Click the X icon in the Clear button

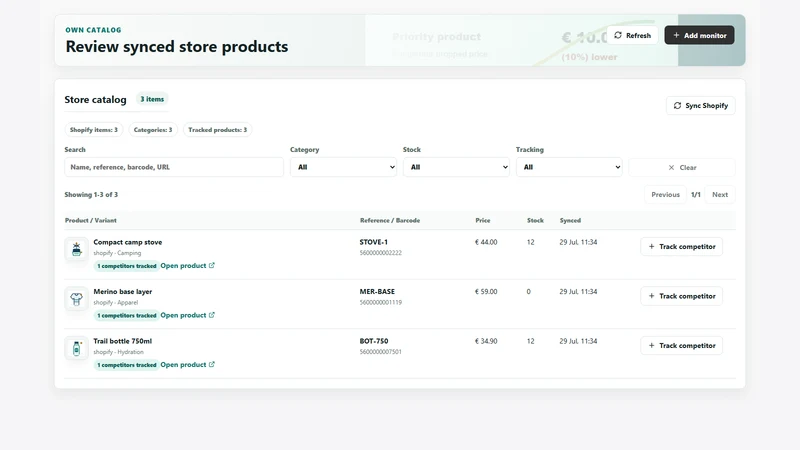point(671,167)
